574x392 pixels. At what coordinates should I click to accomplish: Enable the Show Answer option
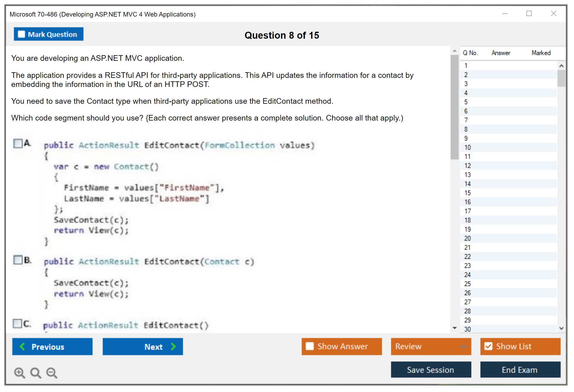pyautogui.click(x=310, y=346)
